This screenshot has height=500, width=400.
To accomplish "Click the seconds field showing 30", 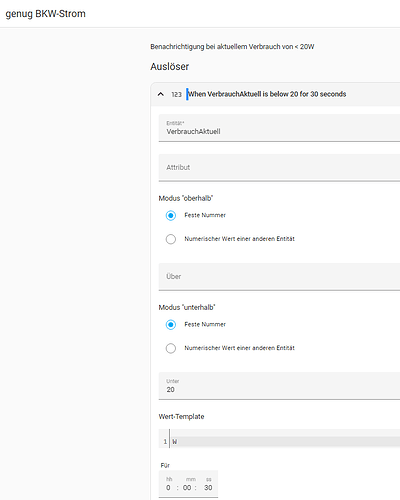I will coord(208,488).
